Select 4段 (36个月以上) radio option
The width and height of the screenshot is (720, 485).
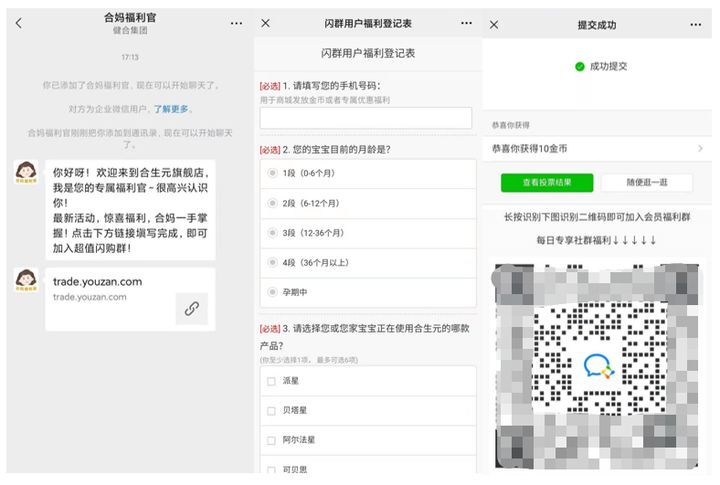[272, 262]
